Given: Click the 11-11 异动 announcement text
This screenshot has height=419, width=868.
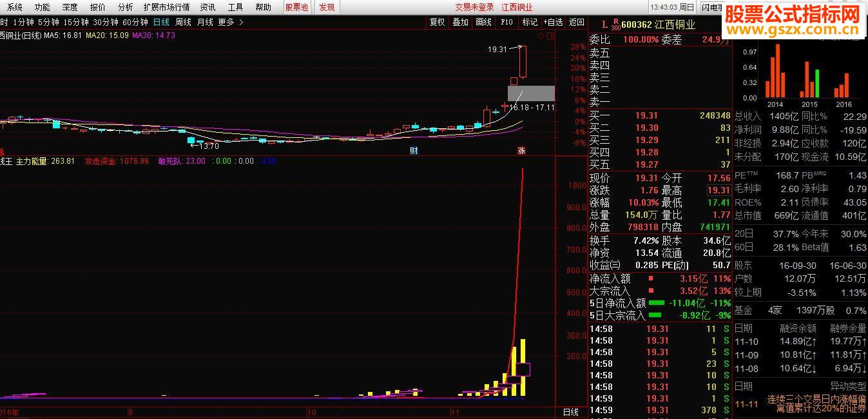Looking at the screenshot, I should (x=816, y=404).
